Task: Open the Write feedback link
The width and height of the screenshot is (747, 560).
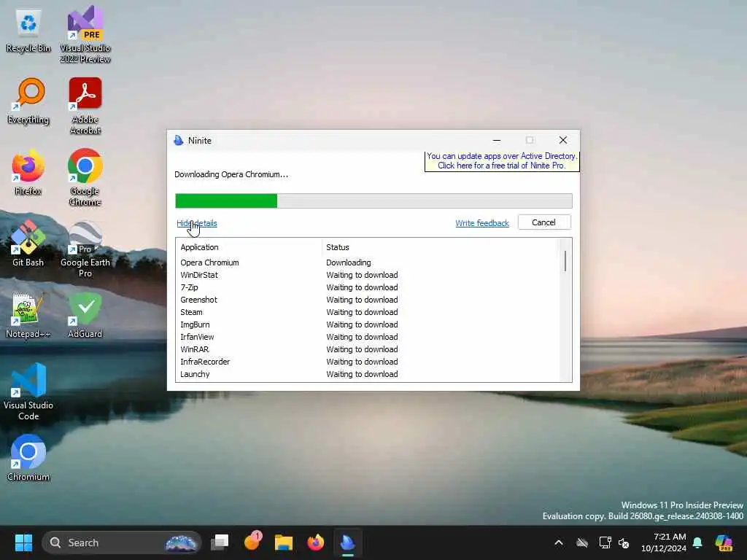Action: click(x=482, y=223)
